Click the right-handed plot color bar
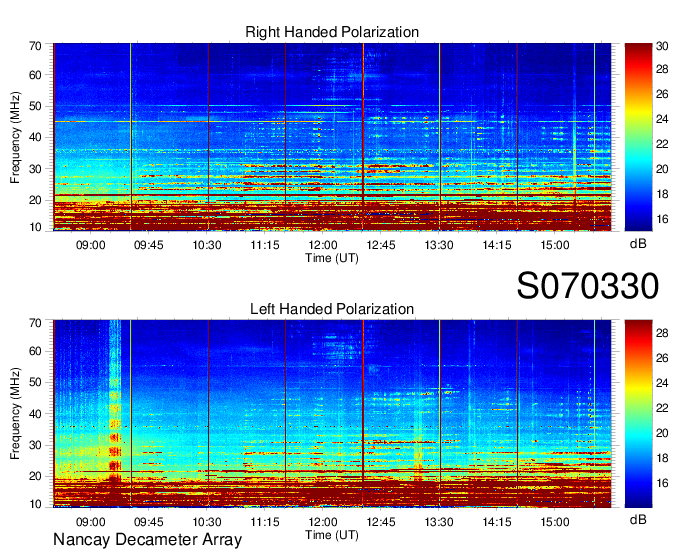Image resolution: width=680 pixels, height=552 pixels. pyautogui.click(x=638, y=137)
